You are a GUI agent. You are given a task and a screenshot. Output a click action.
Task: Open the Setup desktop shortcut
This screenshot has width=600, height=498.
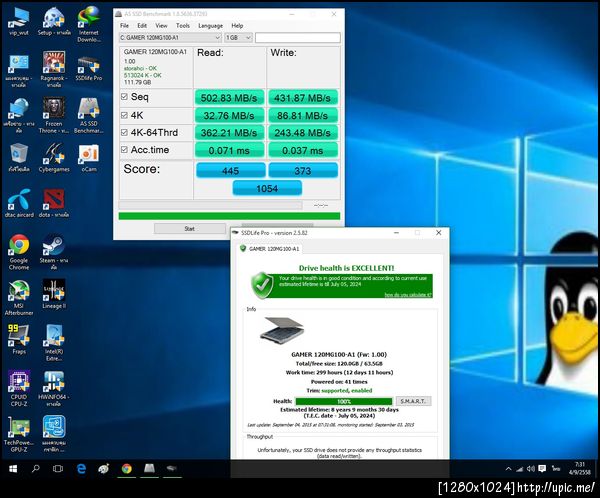coord(54,22)
